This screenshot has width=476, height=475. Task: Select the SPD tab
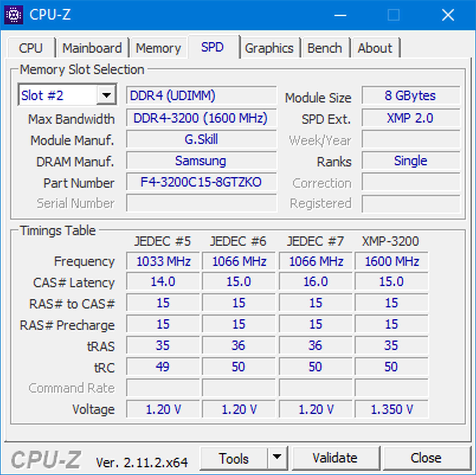(213, 47)
